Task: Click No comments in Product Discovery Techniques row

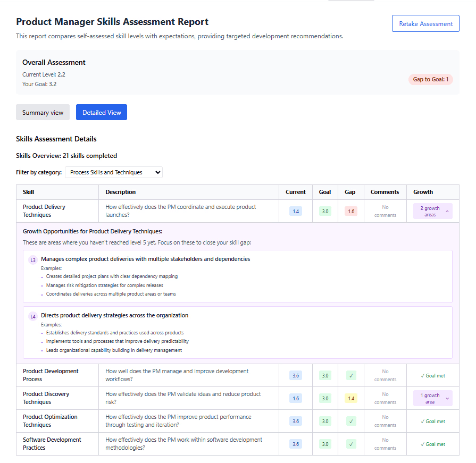Action: (x=385, y=398)
